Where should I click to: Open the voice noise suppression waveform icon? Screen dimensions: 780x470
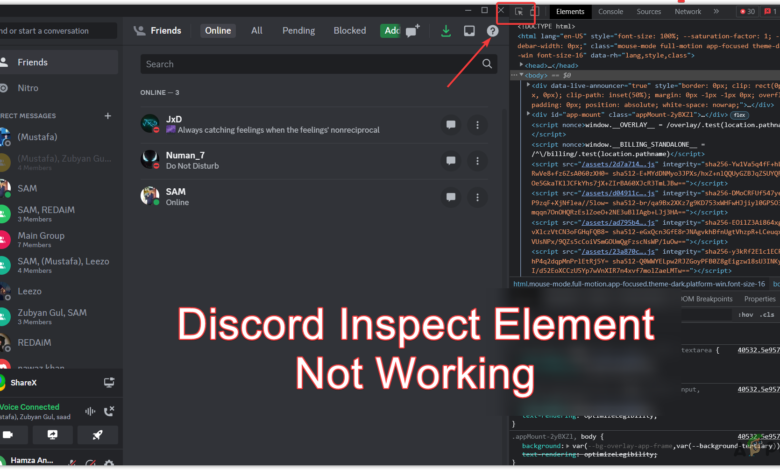pos(90,411)
